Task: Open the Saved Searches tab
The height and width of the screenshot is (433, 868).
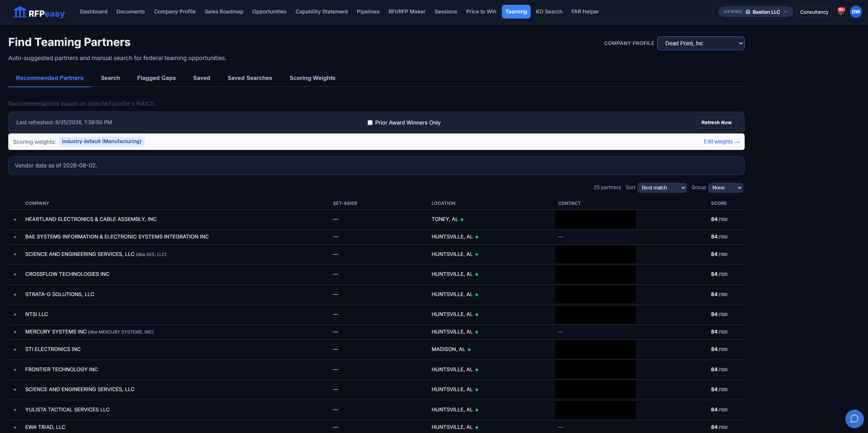Action: coord(250,78)
